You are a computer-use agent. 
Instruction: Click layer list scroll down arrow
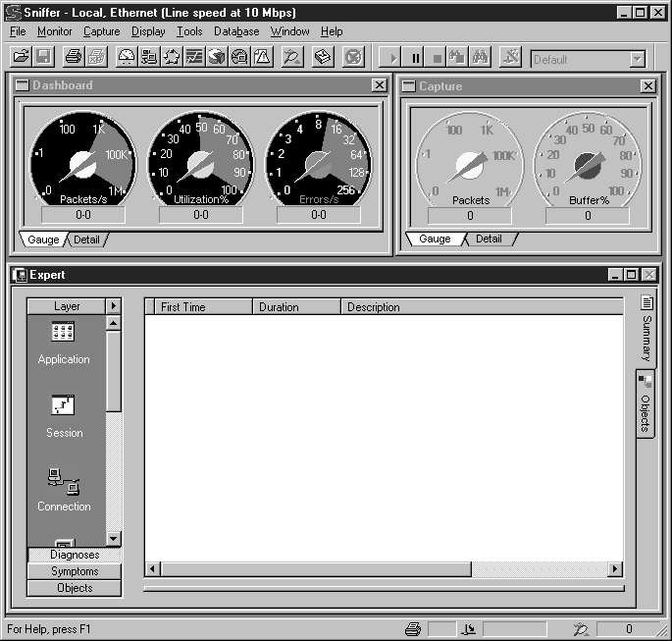click(114, 538)
